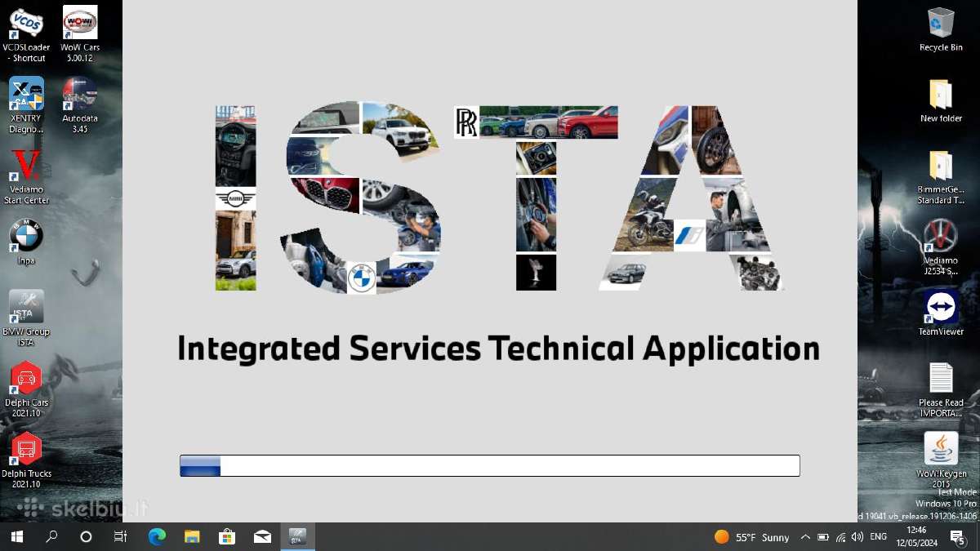Open the Mail app from the taskbar

click(262, 536)
